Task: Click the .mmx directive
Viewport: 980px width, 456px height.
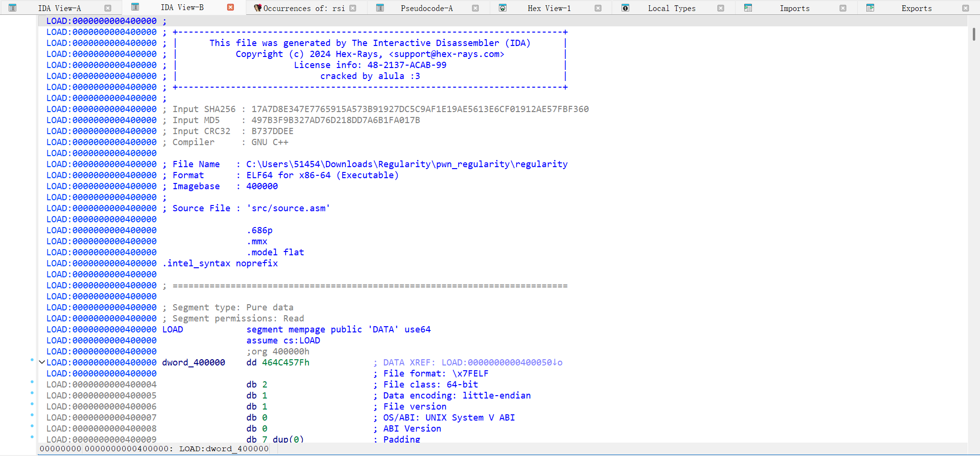Action: point(257,241)
